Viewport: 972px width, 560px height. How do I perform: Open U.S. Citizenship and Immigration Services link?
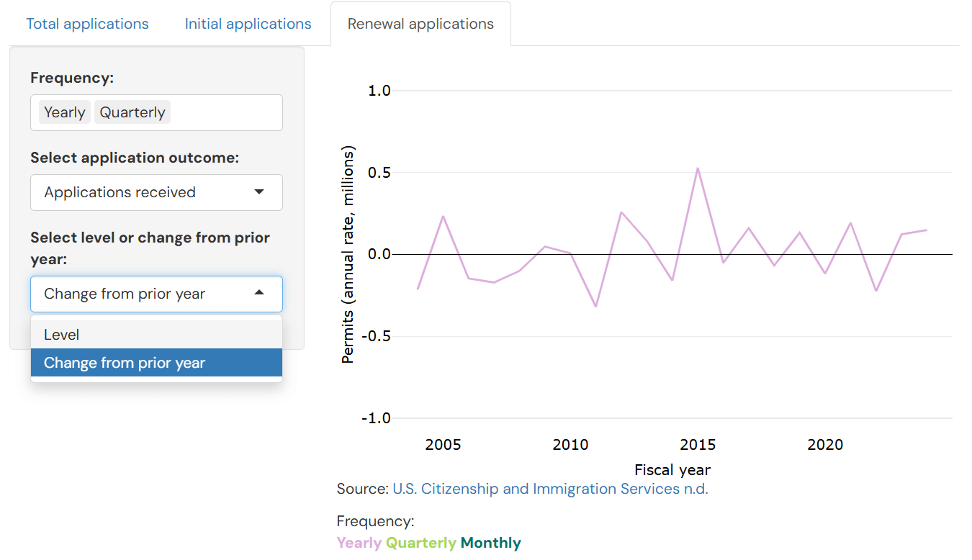[550, 489]
